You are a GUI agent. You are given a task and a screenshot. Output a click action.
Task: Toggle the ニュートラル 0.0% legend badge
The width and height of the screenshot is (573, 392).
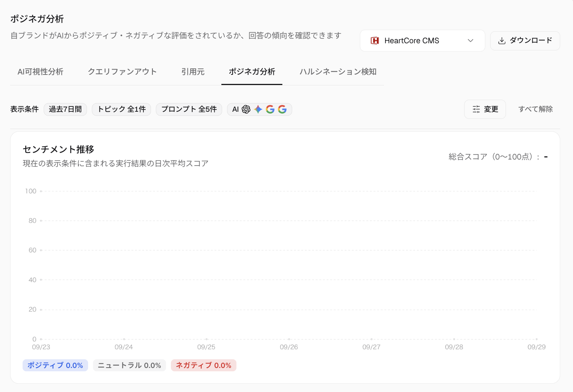(130, 365)
